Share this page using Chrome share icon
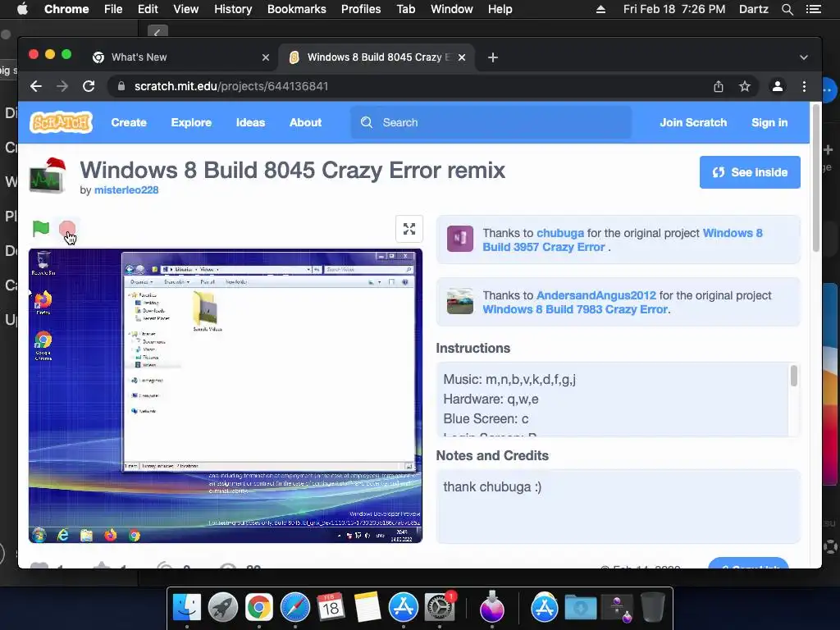This screenshot has width=840, height=630. 719,86
